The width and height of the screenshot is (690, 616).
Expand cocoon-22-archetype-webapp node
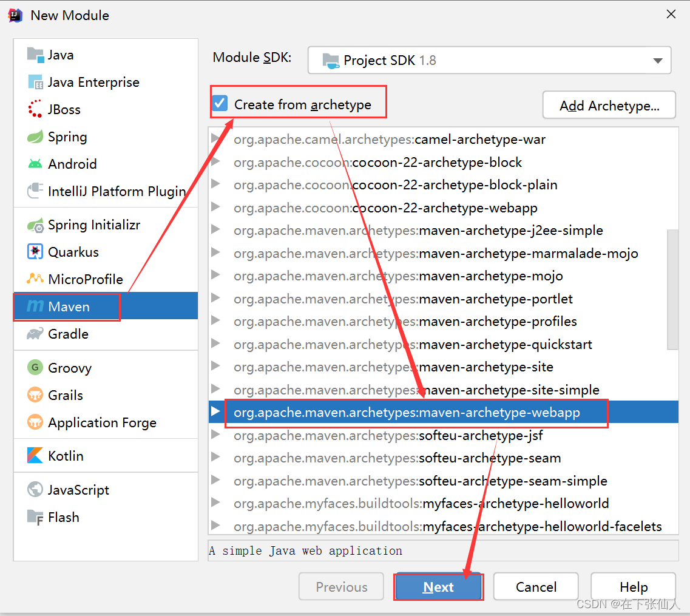pyautogui.click(x=215, y=207)
